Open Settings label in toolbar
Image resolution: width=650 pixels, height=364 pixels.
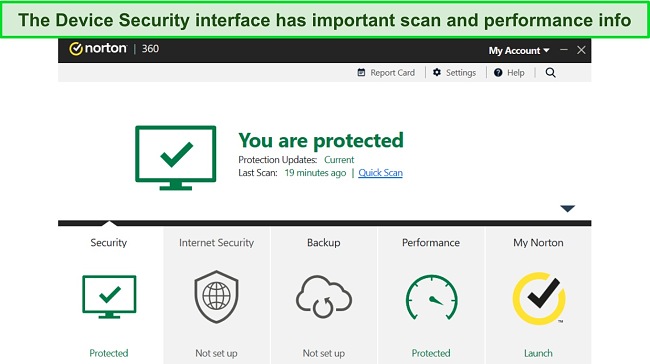(x=461, y=73)
